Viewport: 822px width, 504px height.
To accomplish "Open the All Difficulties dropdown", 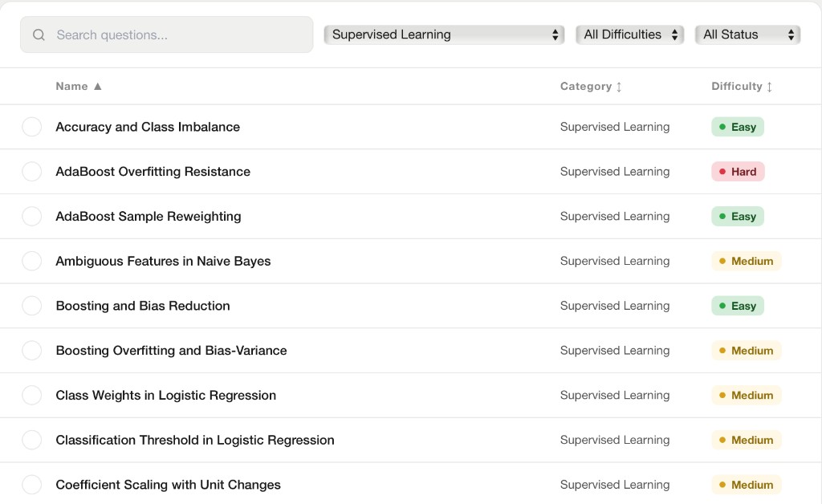I will coord(629,35).
